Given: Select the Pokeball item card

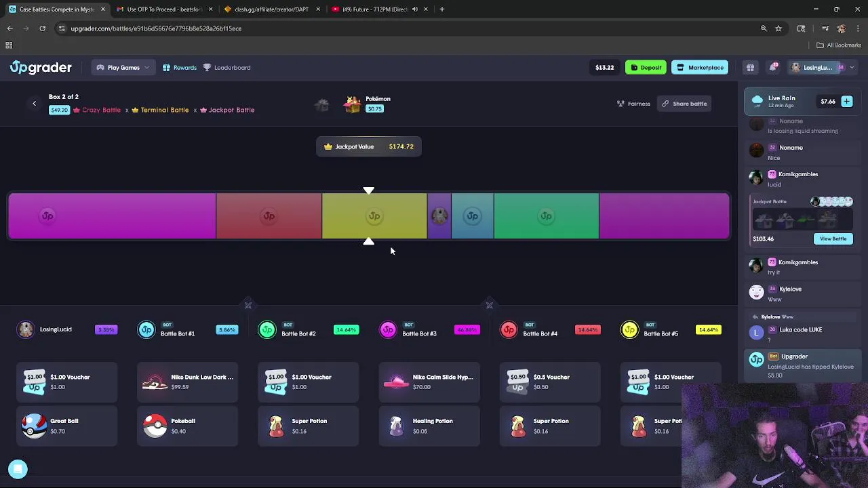Looking at the screenshot, I should (x=187, y=426).
